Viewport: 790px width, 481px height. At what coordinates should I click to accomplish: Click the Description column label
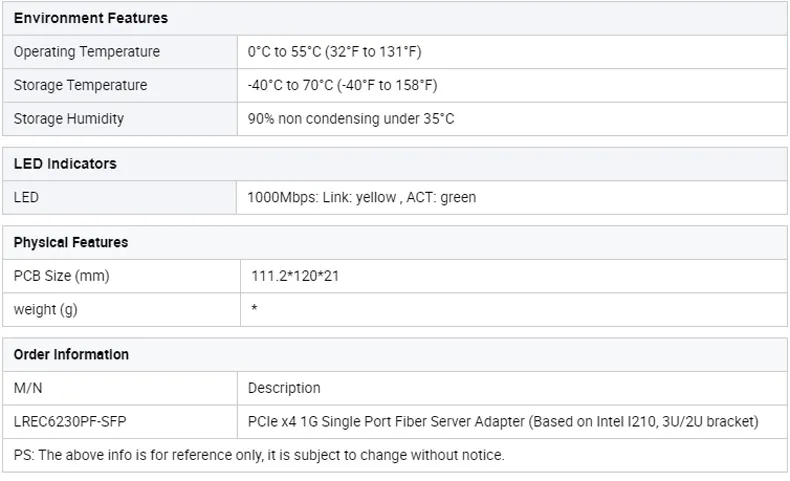284,388
